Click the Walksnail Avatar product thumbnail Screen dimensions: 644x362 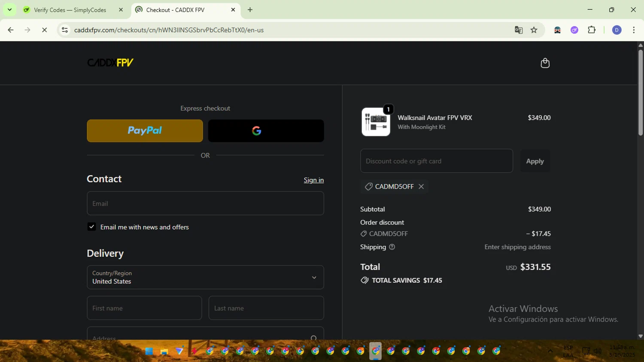pos(376,122)
